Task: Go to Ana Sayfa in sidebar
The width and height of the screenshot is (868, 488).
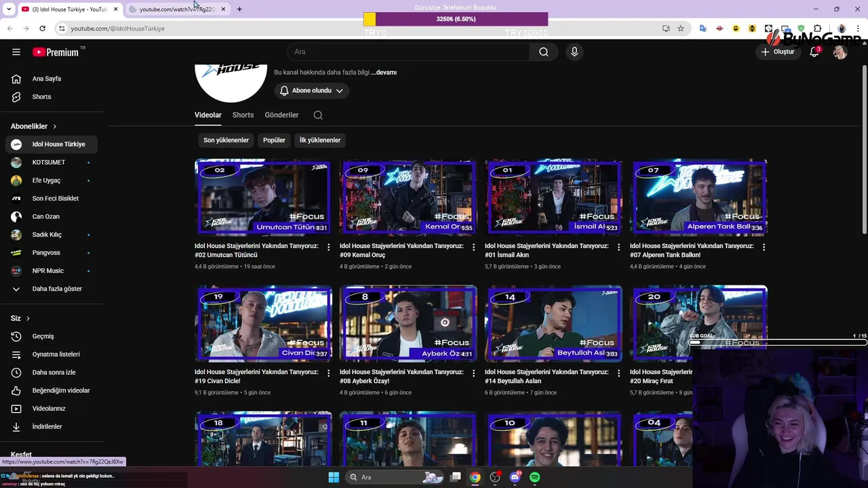Action: 52,79
